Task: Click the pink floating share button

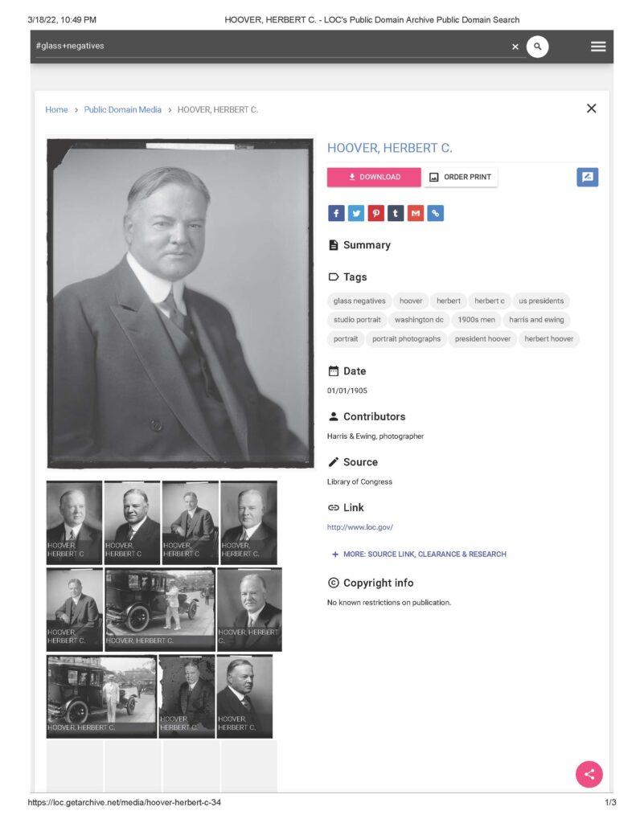Action: point(589,774)
